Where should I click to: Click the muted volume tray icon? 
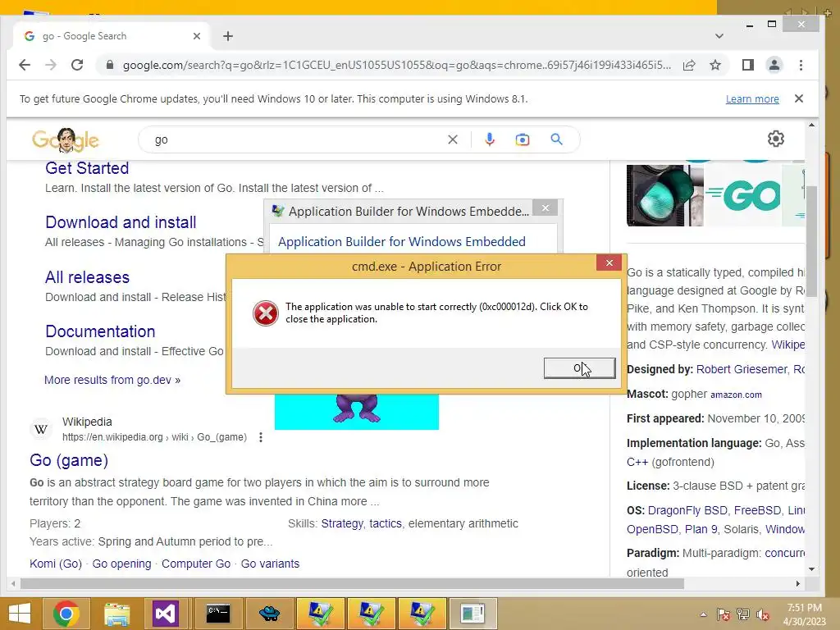(x=762, y=614)
